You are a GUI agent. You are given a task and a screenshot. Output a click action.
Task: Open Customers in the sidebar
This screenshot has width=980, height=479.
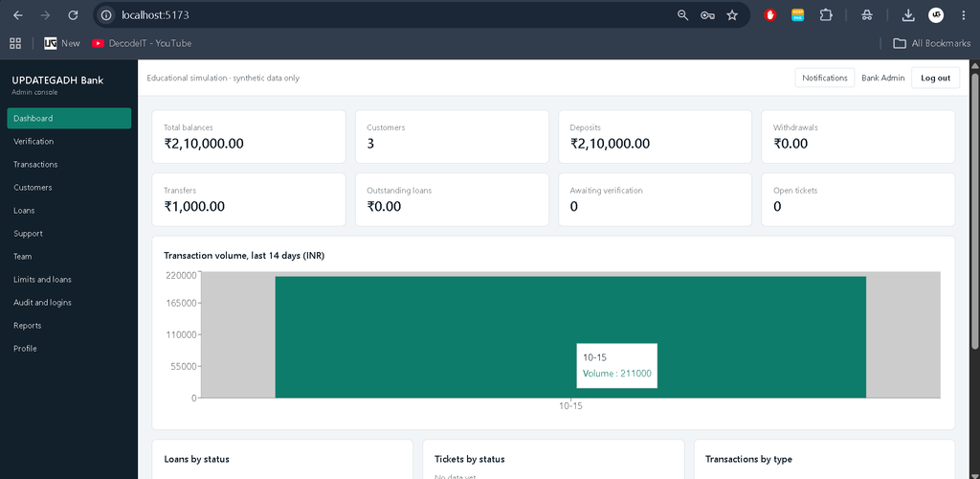69,188
